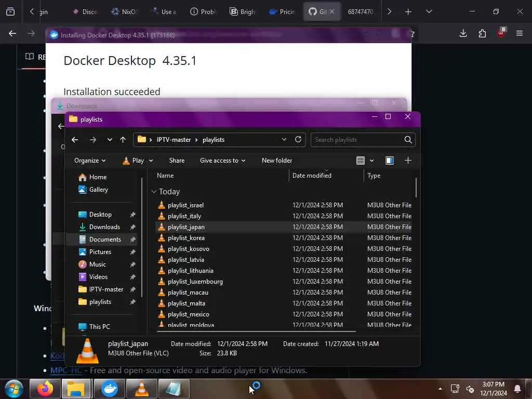The image size is (532, 399).
Task: Click IPTV-master in the address breadcrumb
Action: coord(174,140)
